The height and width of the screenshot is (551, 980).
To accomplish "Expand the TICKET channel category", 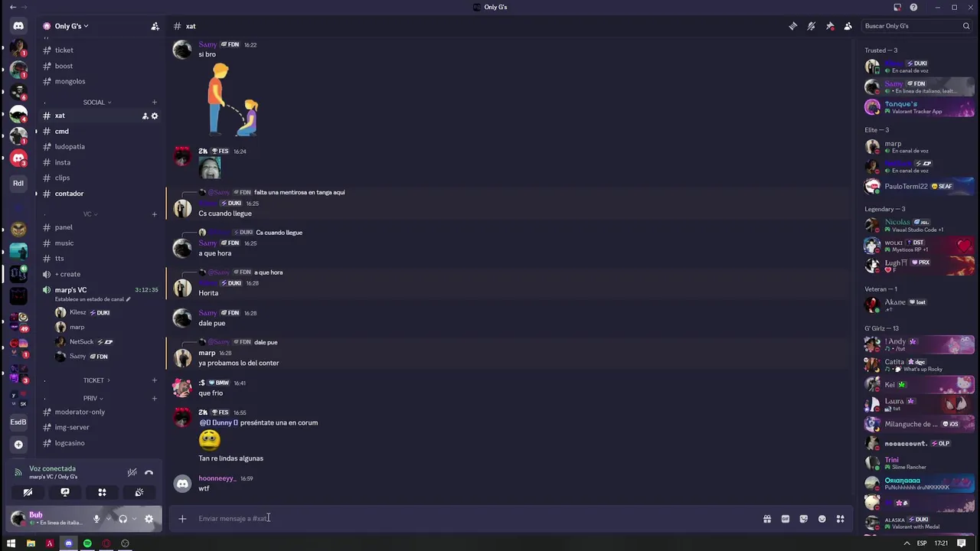I will 96,380.
